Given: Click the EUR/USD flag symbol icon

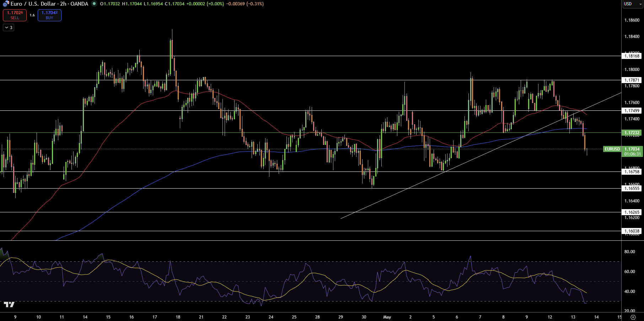Looking at the screenshot, I should (x=6, y=4).
